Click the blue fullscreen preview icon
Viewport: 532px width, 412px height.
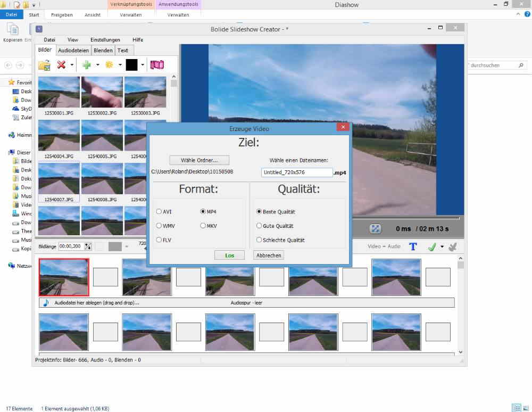point(376,229)
